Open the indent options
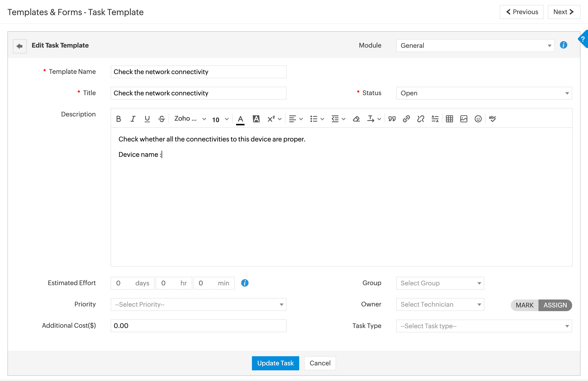Image resolution: width=588 pixels, height=381 pixels. (x=338, y=119)
